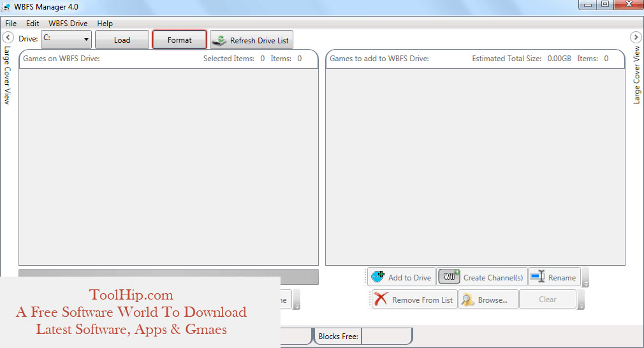Click Add to Drive button
The width and height of the screenshot is (644, 348).
pyautogui.click(x=401, y=277)
